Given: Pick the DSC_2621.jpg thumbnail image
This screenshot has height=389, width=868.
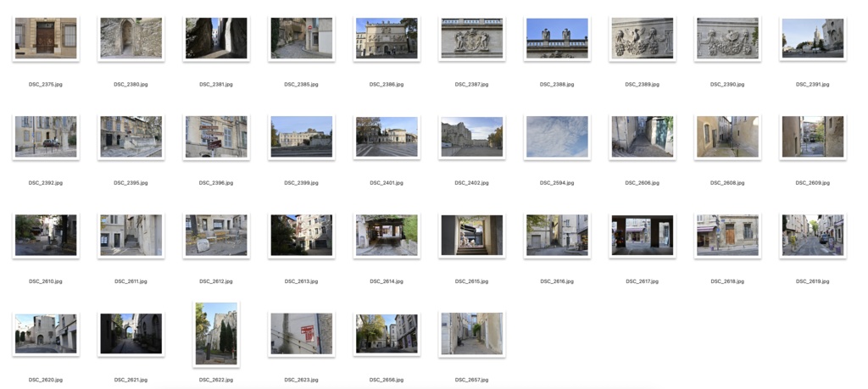Looking at the screenshot, I should pos(131,334).
